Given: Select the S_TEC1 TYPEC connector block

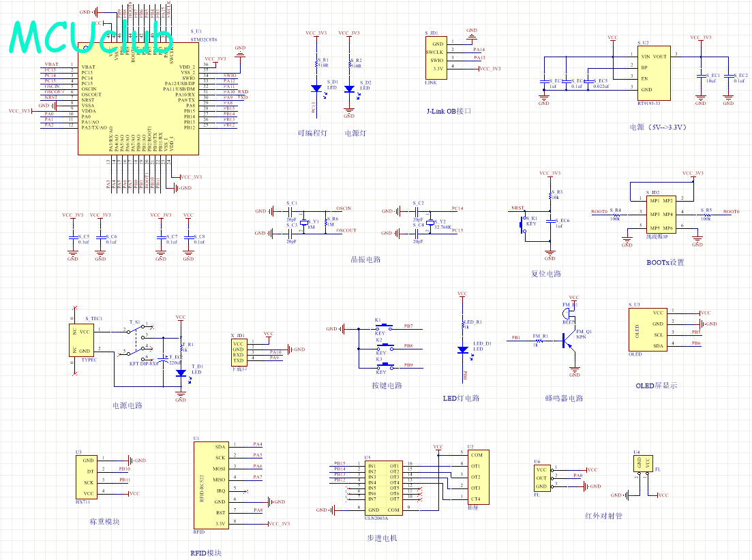Looking at the screenshot, I should (81, 340).
